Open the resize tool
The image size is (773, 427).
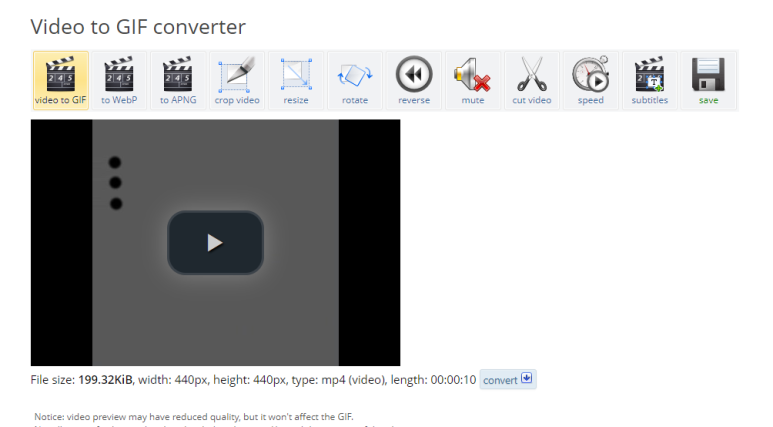[x=296, y=80]
